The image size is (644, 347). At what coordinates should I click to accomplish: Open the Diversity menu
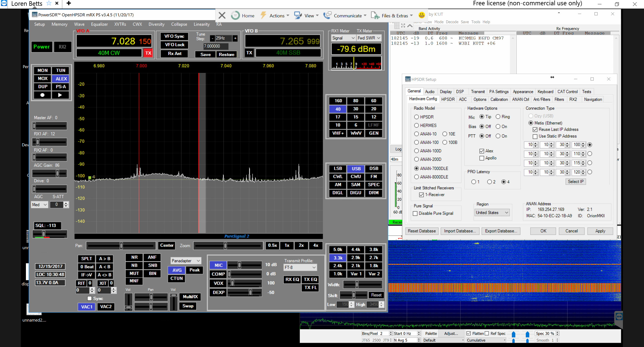(156, 24)
